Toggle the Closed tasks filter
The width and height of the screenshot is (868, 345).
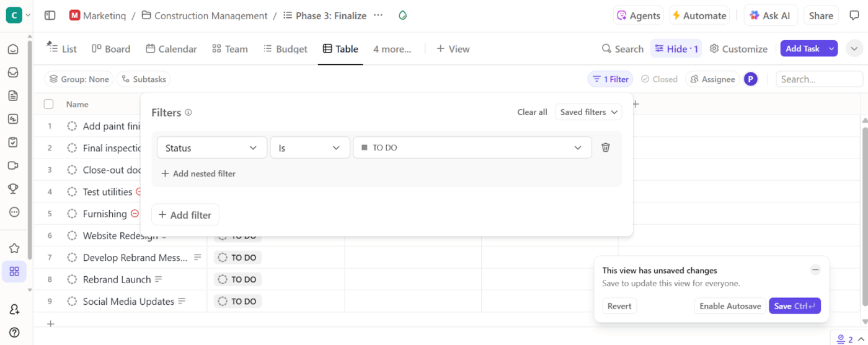coord(659,79)
